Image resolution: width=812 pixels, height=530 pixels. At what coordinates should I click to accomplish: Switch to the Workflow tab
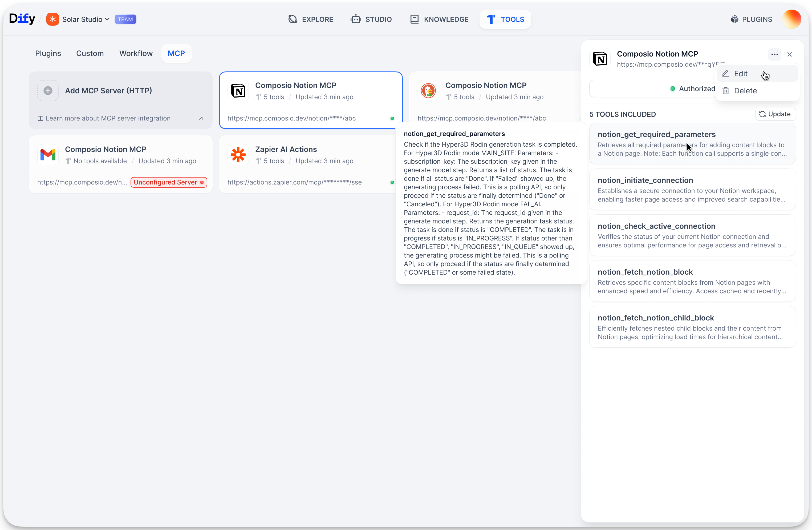[136, 53]
